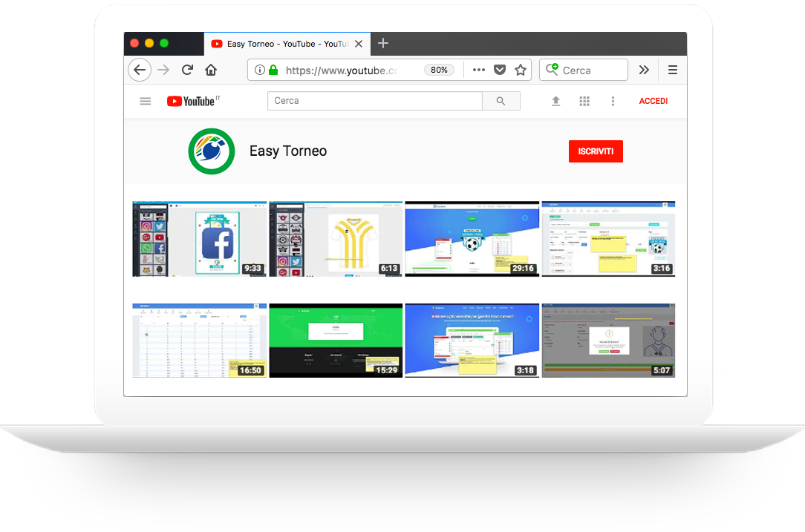Subscribe using the ISCRIVITI button

(596, 151)
